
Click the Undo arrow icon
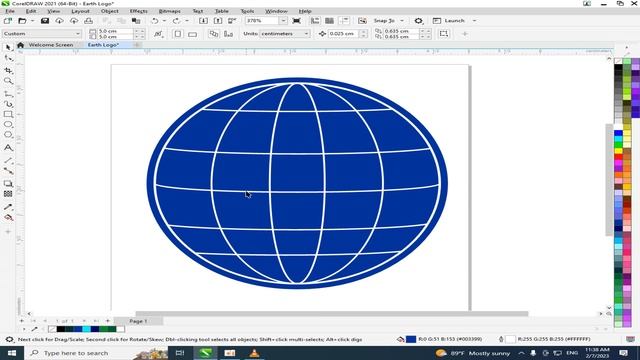[x=155, y=20]
